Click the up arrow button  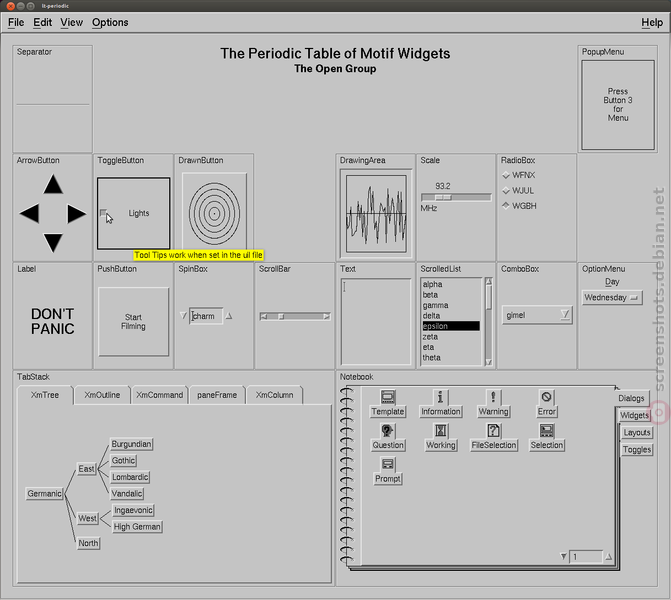tap(53, 184)
